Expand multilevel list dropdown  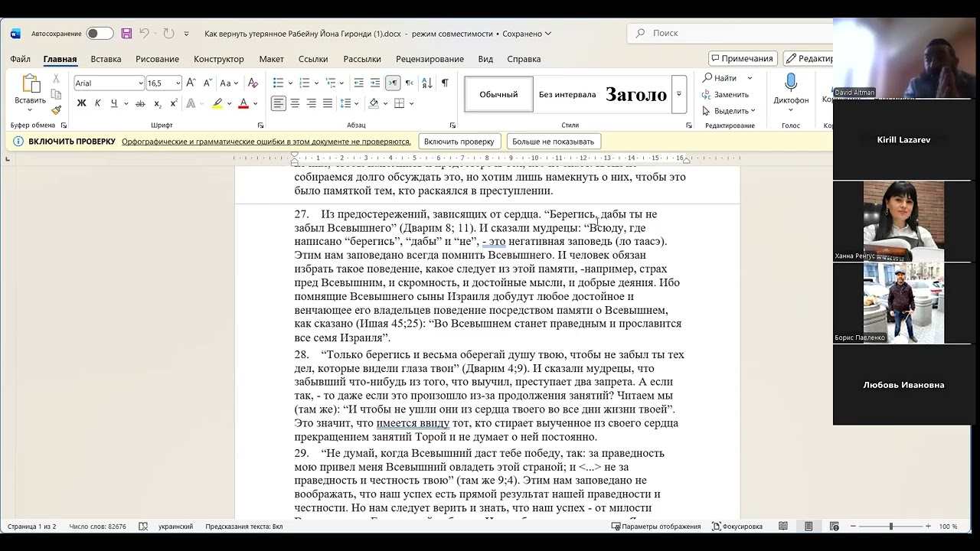343,83
